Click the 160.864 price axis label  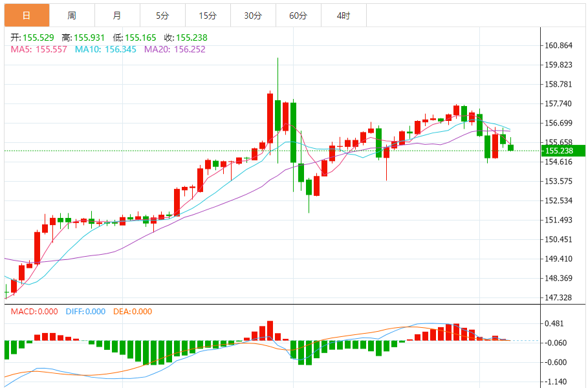click(558, 46)
